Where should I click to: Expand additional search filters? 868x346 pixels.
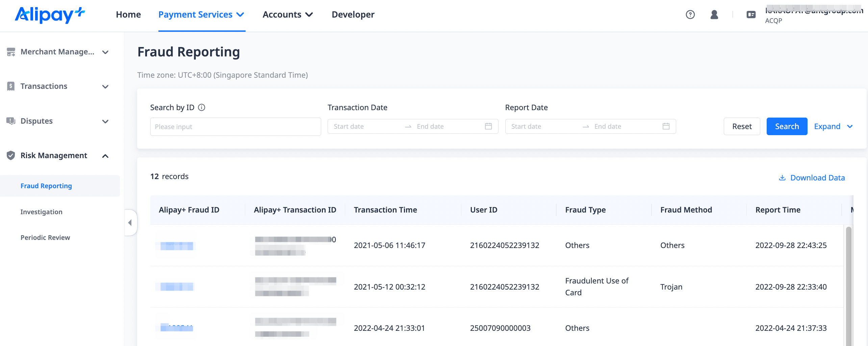833,126
